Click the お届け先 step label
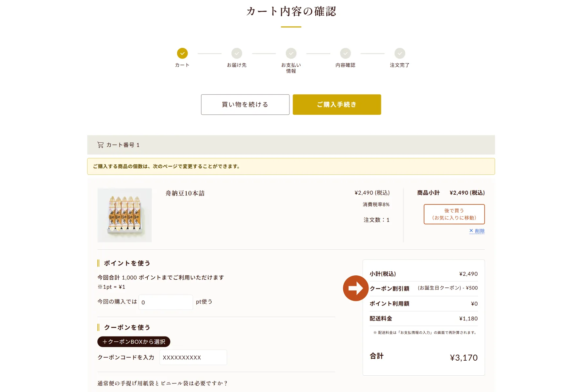588x392 pixels. tap(237, 65)
